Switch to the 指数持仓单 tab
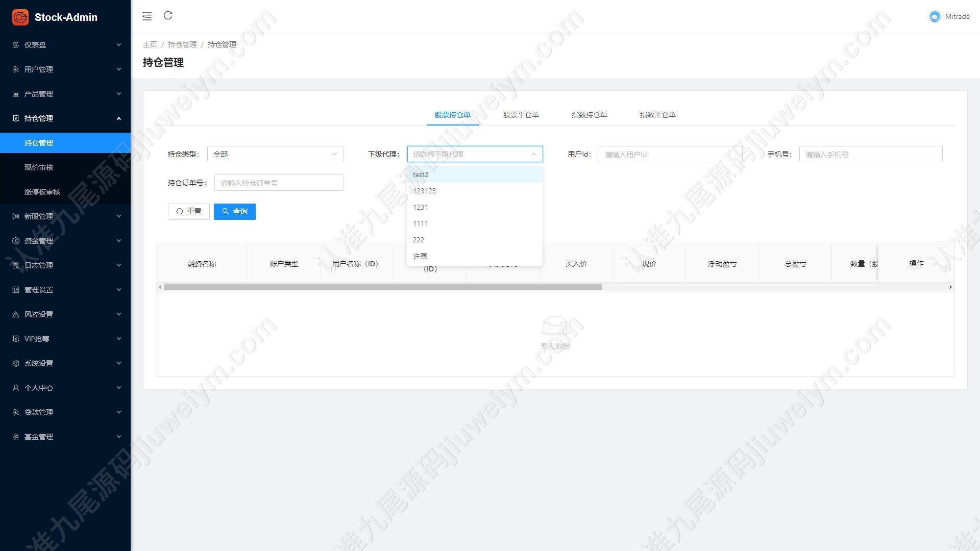The image size is (980, 551). pyautogui.click(x=589, y=115)
